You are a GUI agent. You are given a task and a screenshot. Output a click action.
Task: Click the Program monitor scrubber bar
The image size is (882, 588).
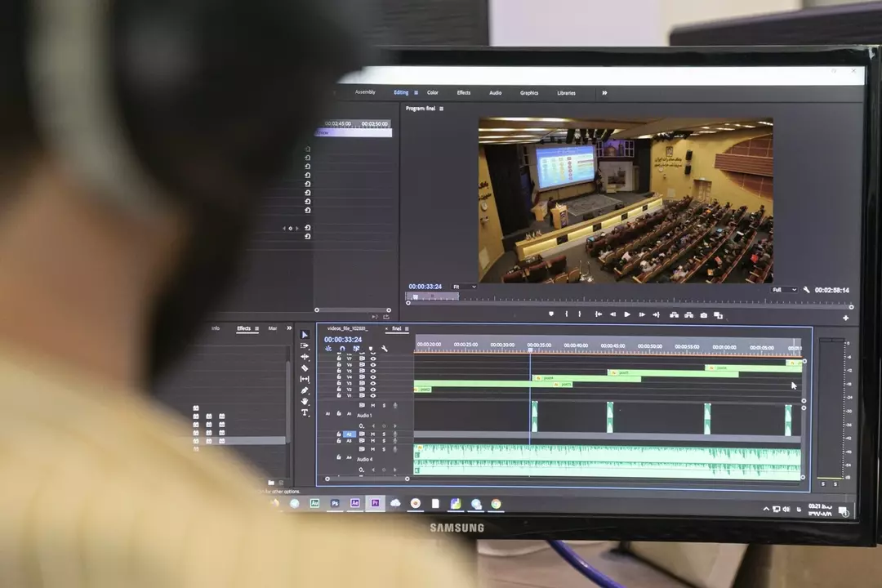(630, 305)
